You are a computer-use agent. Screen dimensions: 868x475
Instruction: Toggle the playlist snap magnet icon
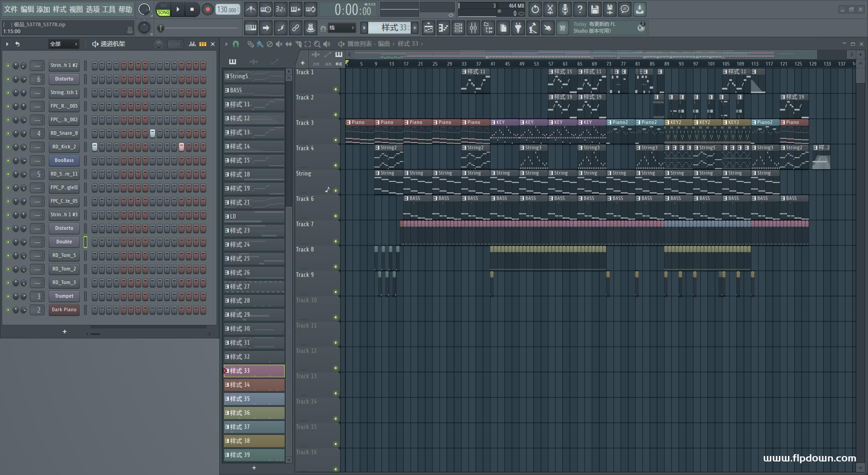(236, 44)
